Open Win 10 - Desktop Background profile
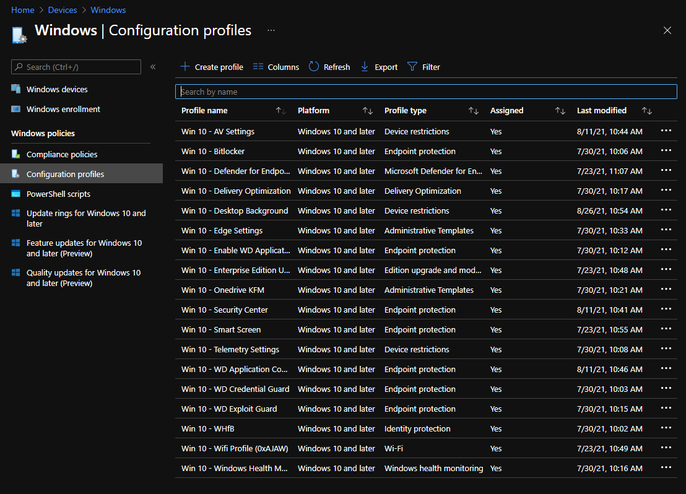686x494 pixels. pos(234,210)
